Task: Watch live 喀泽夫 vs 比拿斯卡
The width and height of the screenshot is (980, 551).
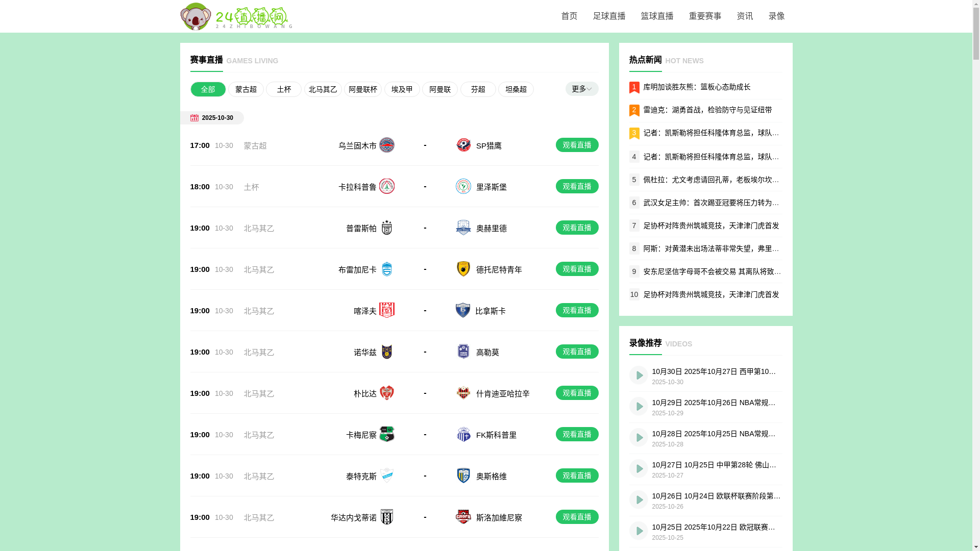Action: (577, 310)
